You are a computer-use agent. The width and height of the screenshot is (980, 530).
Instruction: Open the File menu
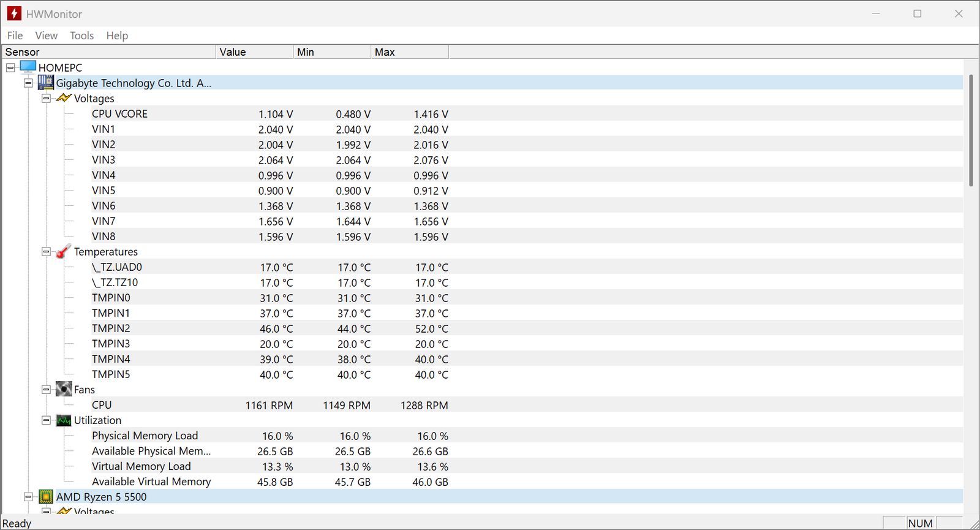point(15,36)
